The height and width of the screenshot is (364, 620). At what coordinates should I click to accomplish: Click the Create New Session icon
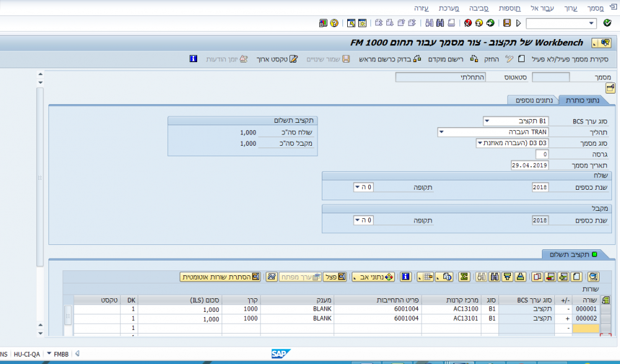pyautogui.click(x=362, y=23)
